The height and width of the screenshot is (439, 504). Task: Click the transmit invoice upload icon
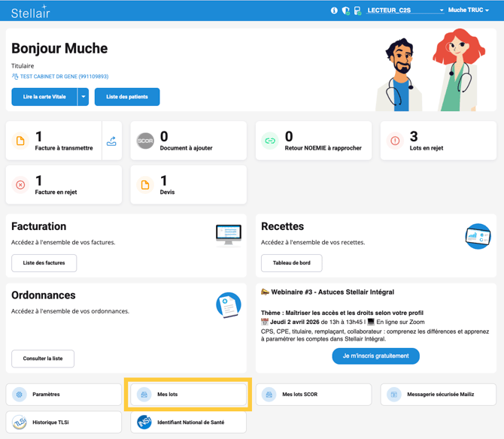coord(111,141)
